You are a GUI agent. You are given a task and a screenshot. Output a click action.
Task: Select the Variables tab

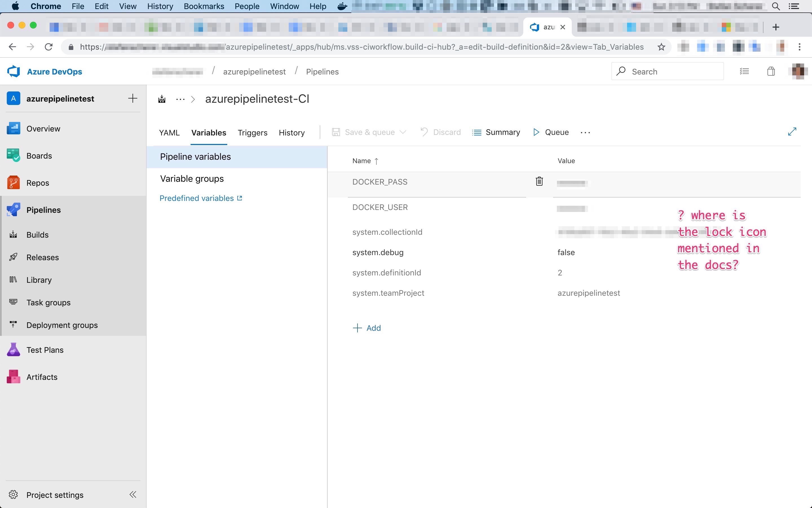(209, 133)
